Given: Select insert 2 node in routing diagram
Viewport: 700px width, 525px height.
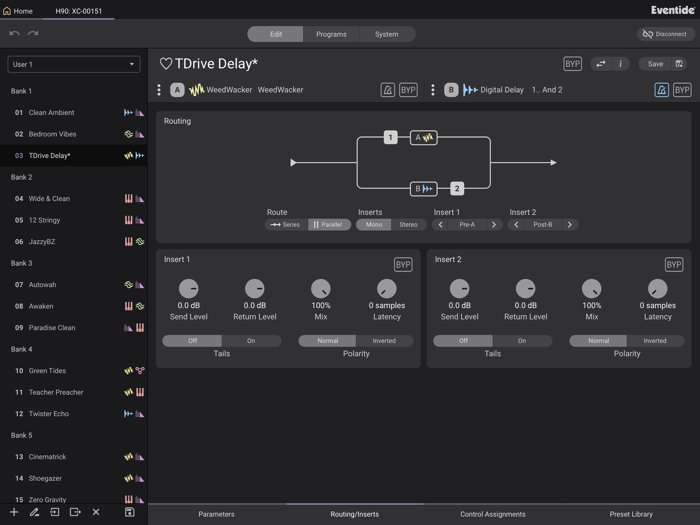Looking at the screenshot, I should click(457, 188).
